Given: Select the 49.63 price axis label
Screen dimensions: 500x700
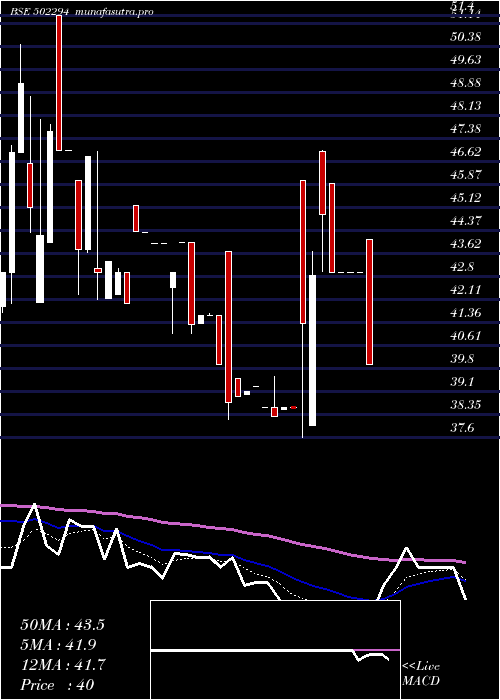Looking at the screenshot, I should 466,60.
